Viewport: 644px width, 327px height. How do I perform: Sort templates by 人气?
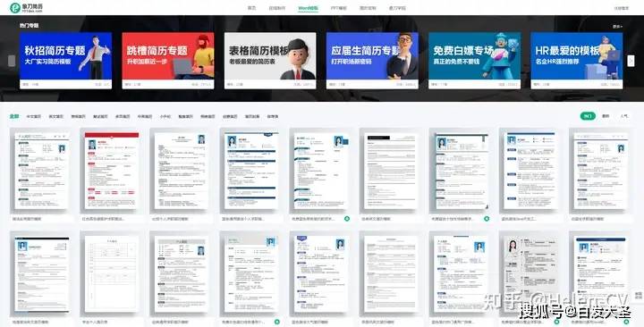[624, 116]
